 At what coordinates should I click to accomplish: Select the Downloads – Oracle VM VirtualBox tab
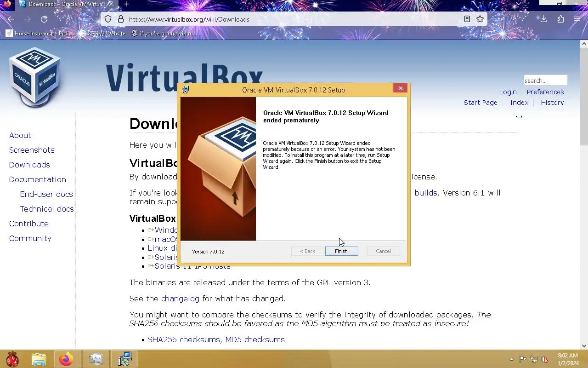[66, 4]
